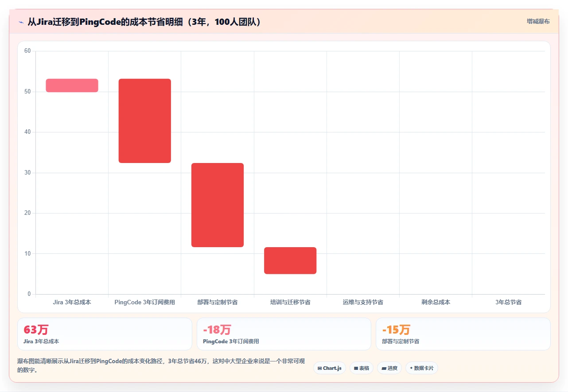Click the y-axis value 10
This screenshot has width=568, height=392.
27,254
